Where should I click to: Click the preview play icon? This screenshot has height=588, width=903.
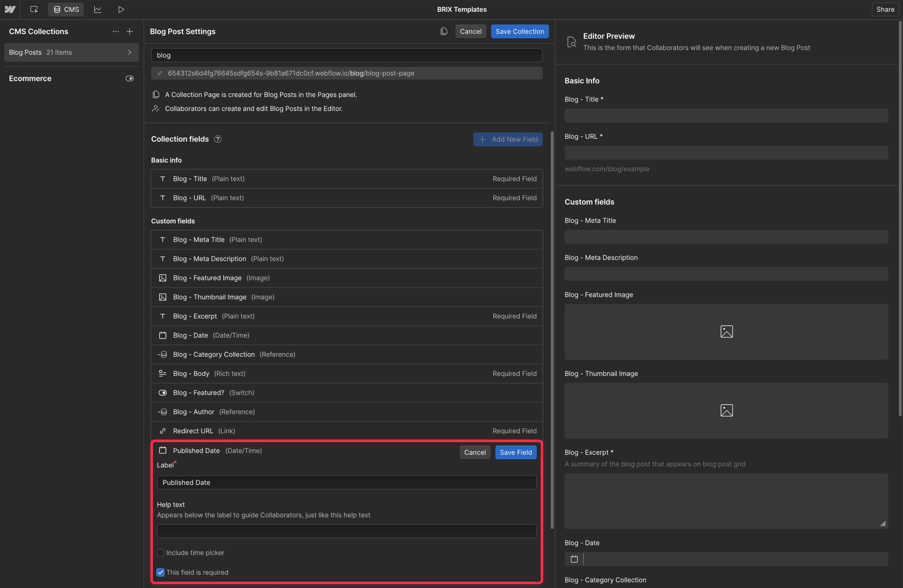[x=121, y=9]
